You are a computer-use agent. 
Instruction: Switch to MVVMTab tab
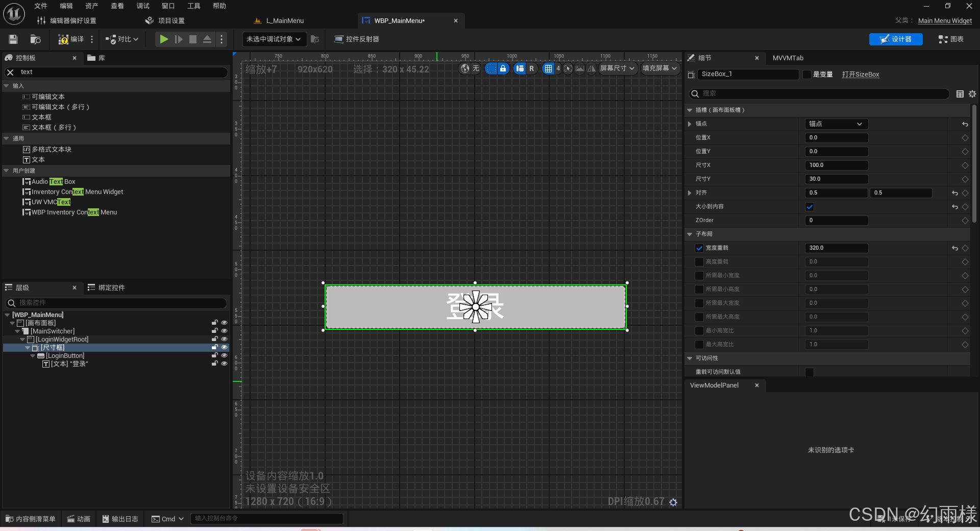(x=788, y=58)
